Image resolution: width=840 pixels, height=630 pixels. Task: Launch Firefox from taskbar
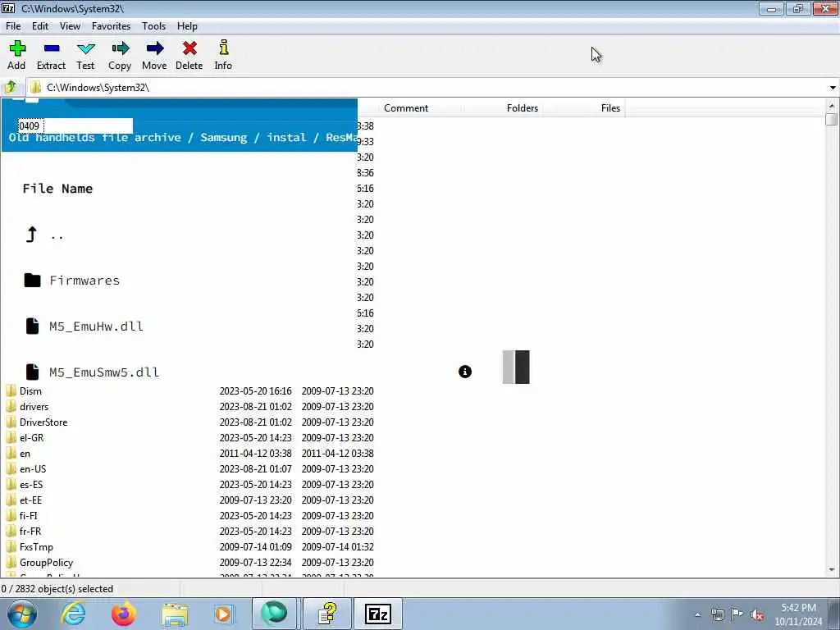tap(124, 614)
